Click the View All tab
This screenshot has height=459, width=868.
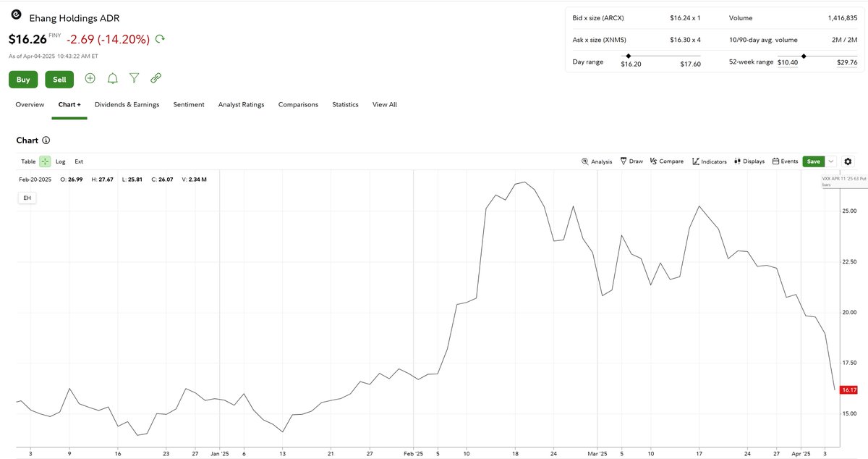click(x=385, y=105)
